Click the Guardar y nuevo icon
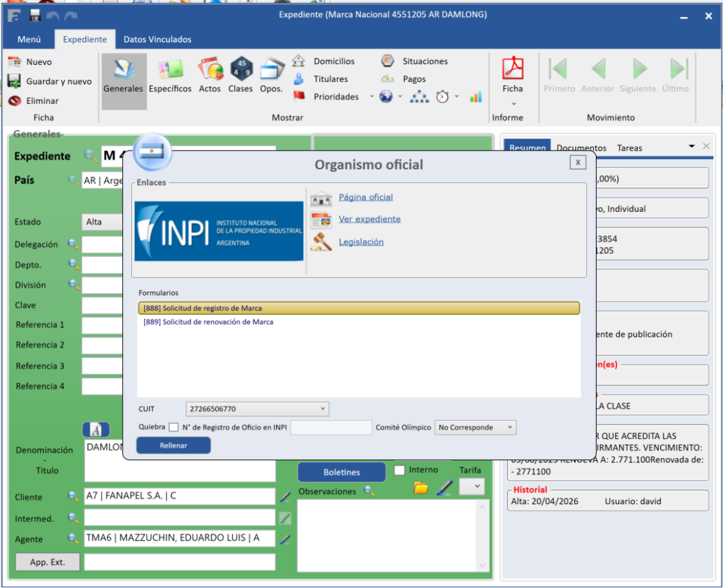Viewport: 723px width, 588px height. (x=14, y=81)
